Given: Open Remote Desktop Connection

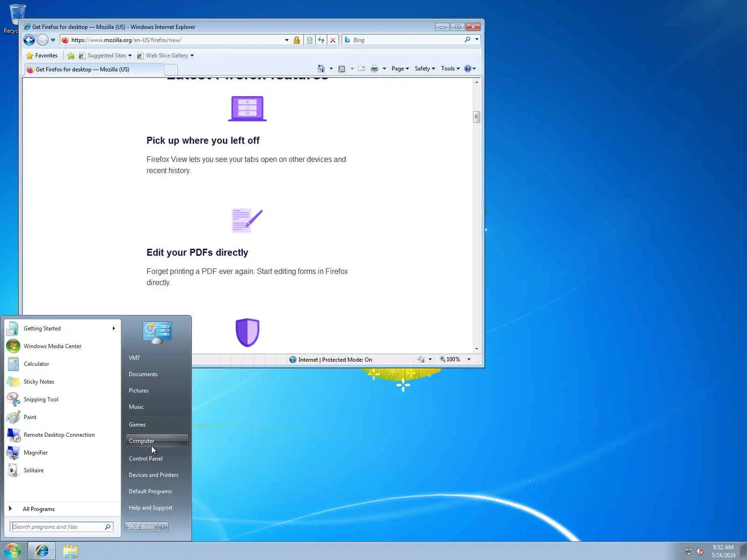Looking at the screenshot, I should tap(63, 435).
